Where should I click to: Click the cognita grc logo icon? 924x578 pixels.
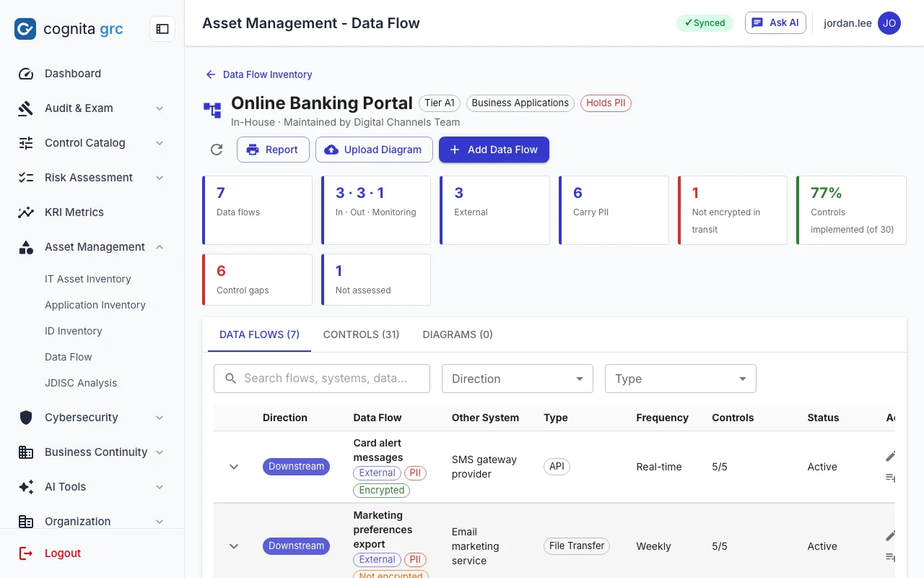[25, 29]
